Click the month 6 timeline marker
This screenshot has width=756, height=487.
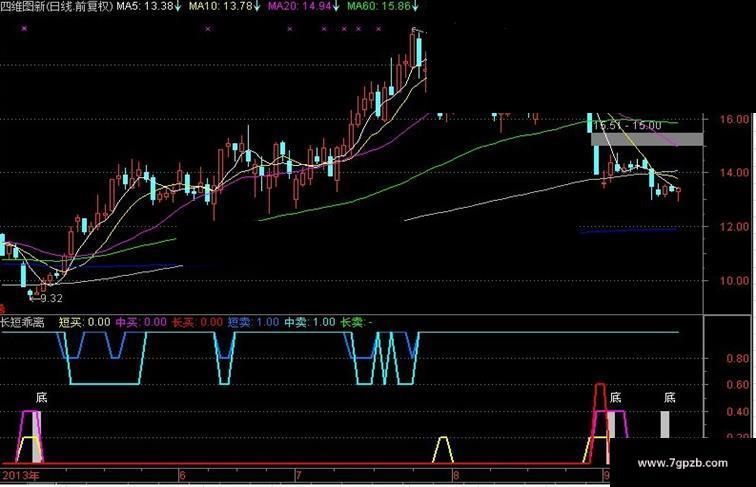pos(182,475)
